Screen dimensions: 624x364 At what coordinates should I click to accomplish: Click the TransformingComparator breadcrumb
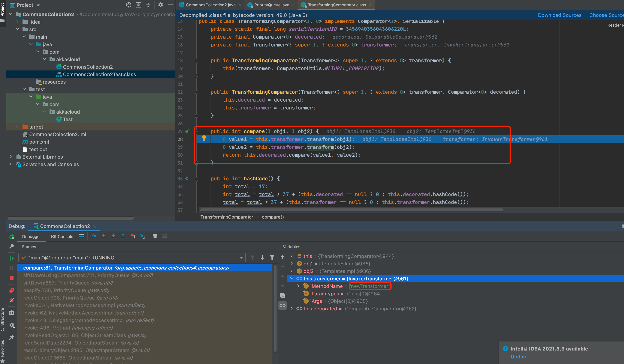tap(227, 217)
